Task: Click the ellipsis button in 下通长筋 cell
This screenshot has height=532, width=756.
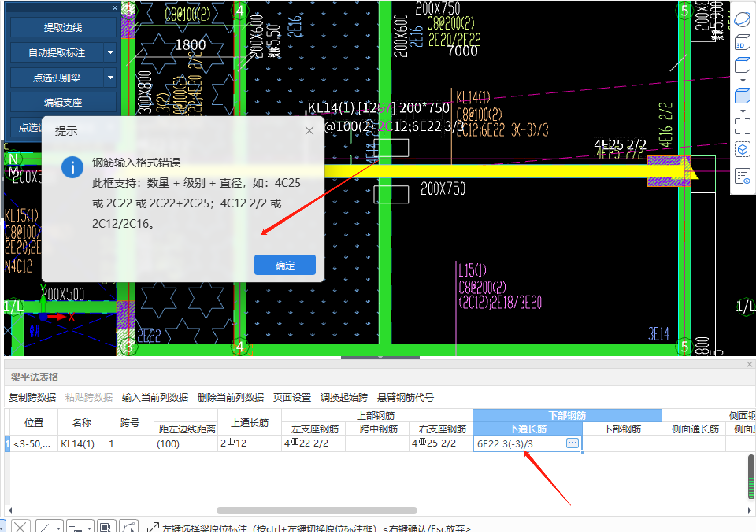Action: coord(572,443)
